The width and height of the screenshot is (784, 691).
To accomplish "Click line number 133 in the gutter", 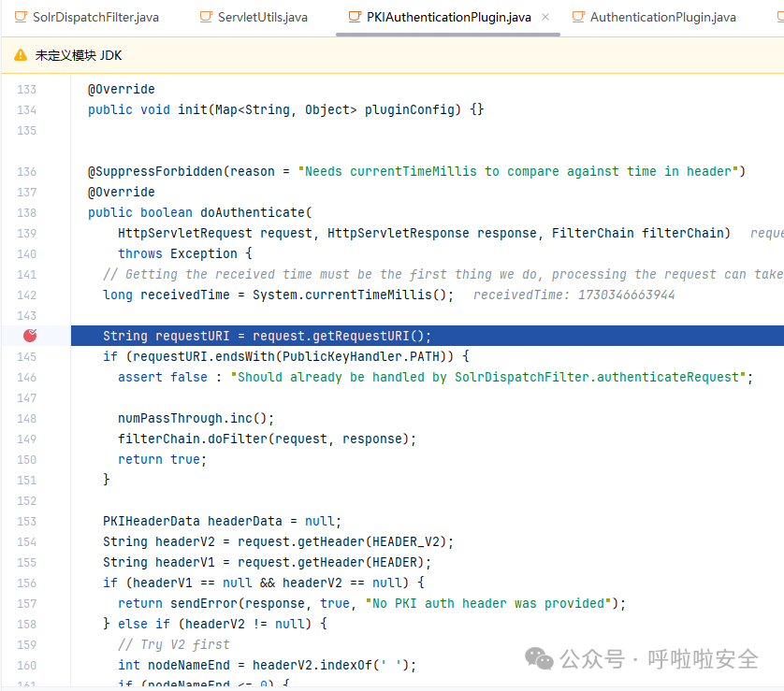I will [x=26, y=90].
